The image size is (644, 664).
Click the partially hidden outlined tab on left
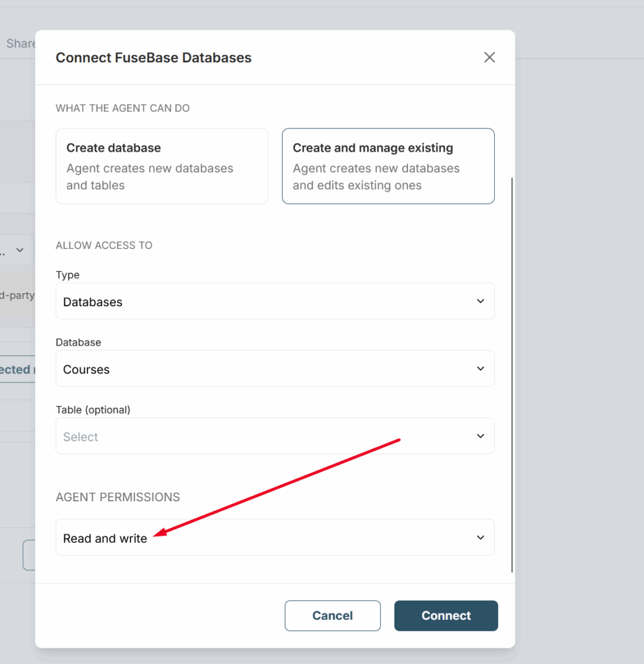pyautogui.click(x=16, y=370)
